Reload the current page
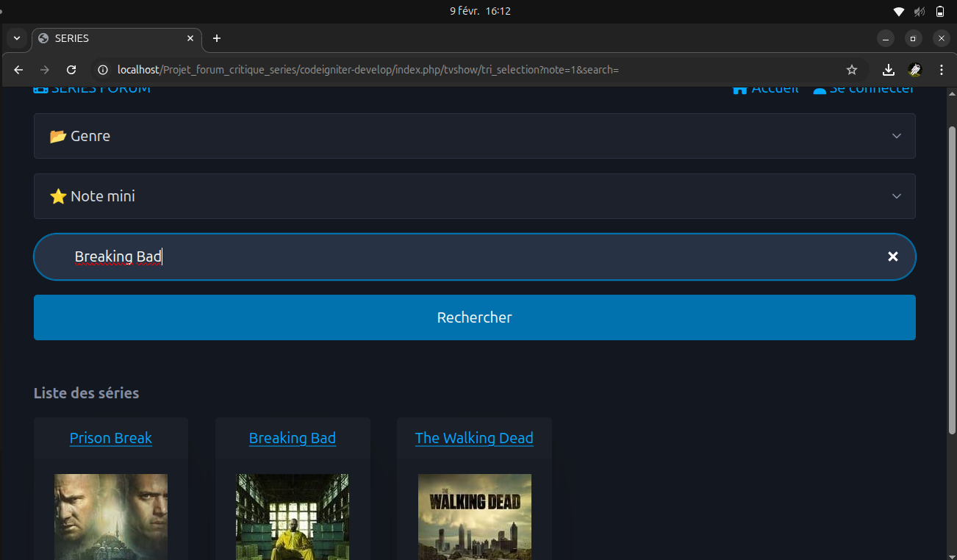 [71, 70]
